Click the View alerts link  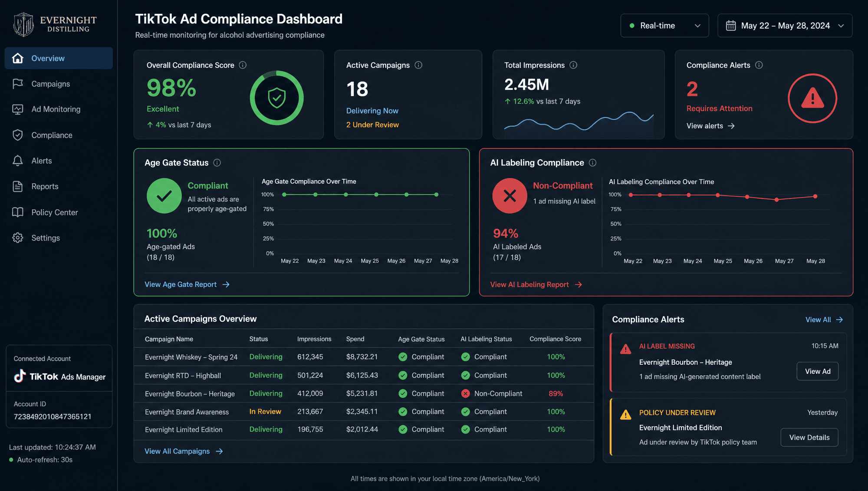click(710, 126)
